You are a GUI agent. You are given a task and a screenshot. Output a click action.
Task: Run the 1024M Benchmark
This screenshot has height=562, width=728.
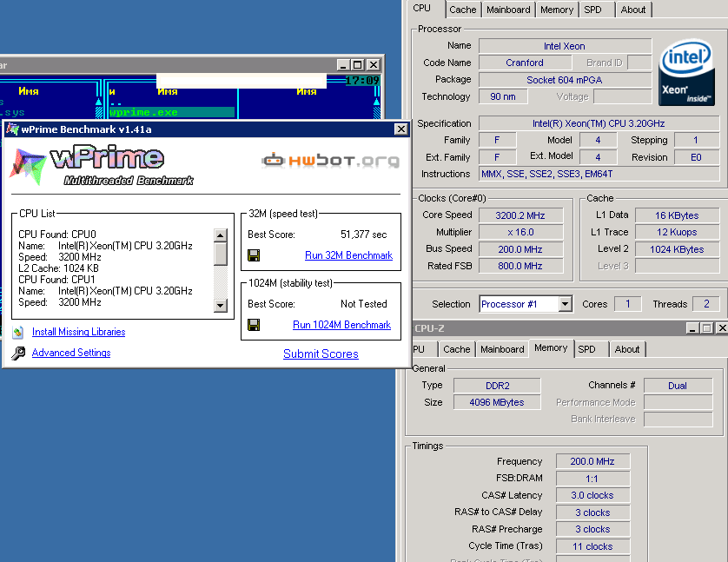tap(341, 325)
